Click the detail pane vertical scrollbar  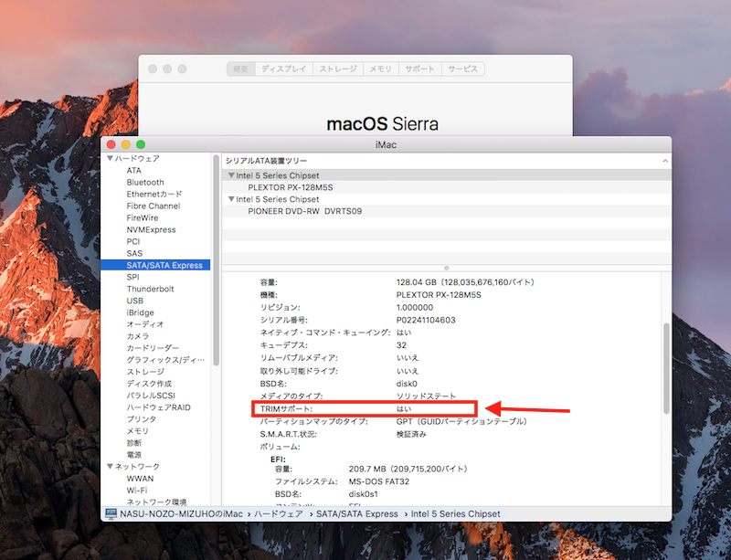tap(666, 368)
